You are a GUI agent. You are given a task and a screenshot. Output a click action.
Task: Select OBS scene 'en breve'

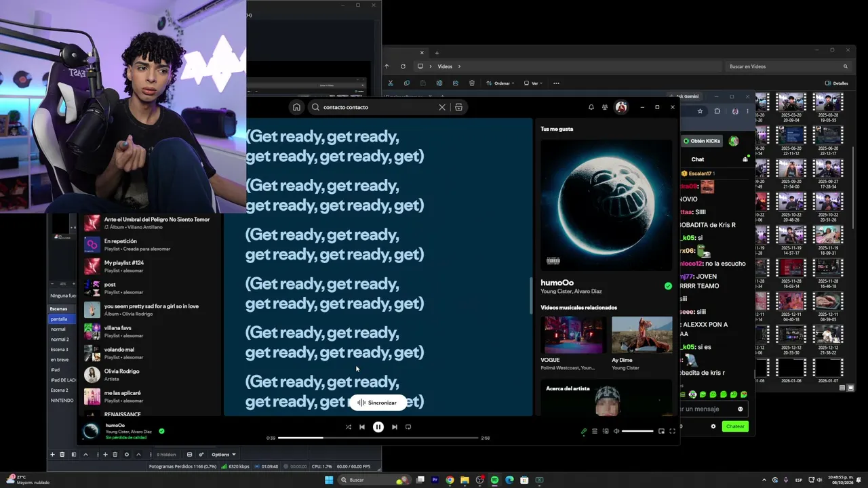click(62, 359)
